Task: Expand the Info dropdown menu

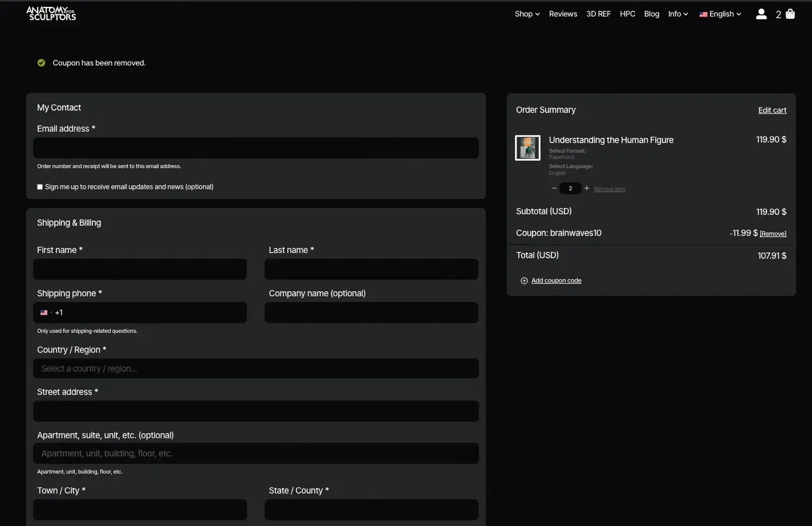Action: (x=678, y=14)
